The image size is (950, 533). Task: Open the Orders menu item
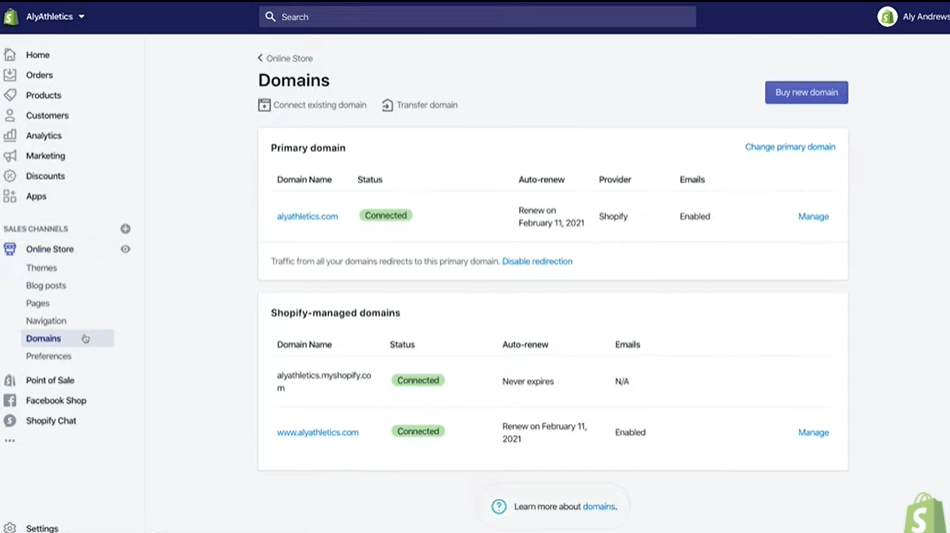coord(39,75)
